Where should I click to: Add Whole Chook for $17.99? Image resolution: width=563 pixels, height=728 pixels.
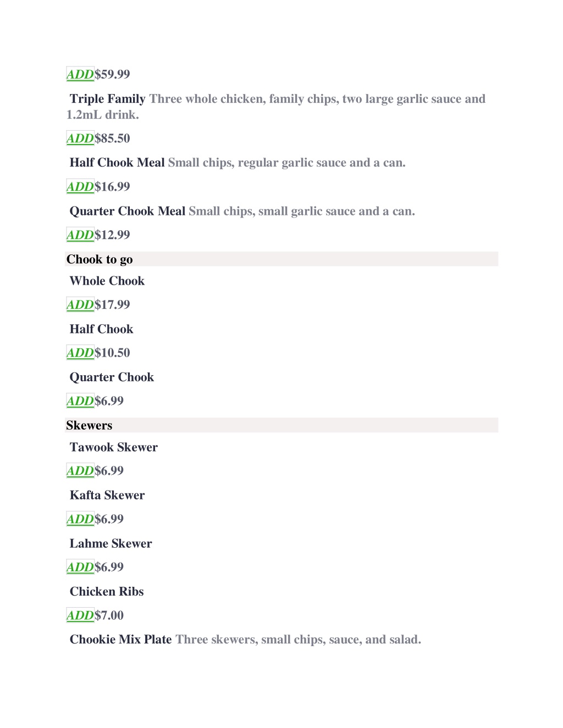[x=80, y=305]
